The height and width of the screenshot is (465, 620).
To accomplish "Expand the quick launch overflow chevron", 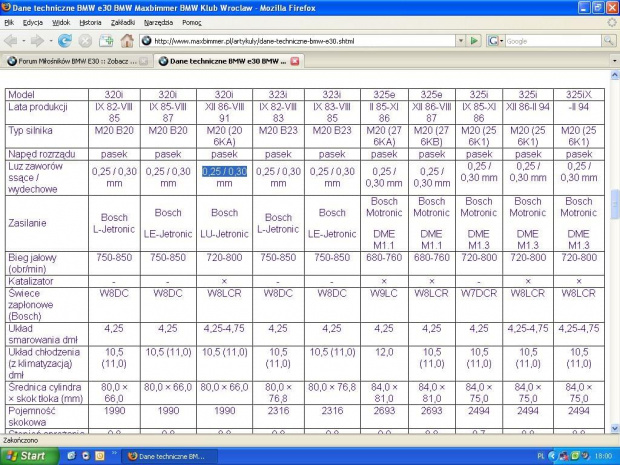I will 115,453.
